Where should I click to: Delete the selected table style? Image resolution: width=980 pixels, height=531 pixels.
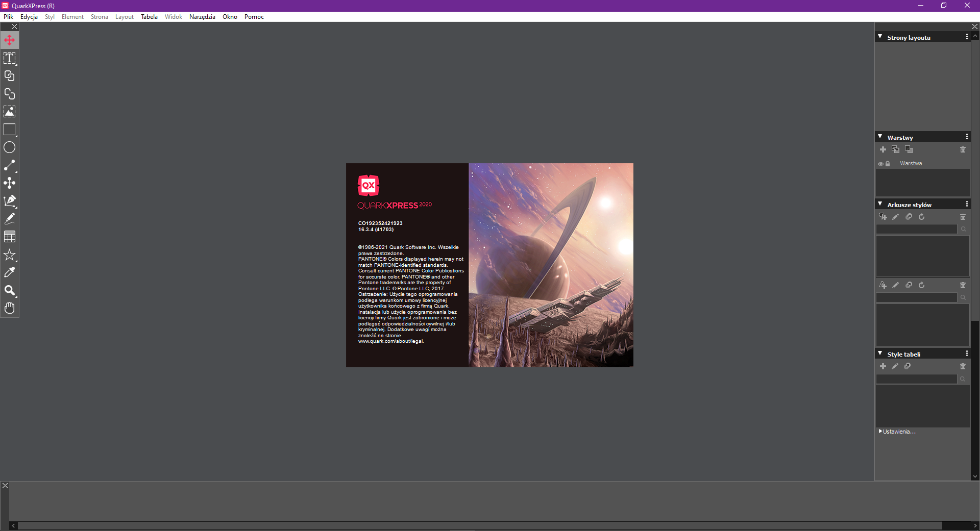click(963, 366)
